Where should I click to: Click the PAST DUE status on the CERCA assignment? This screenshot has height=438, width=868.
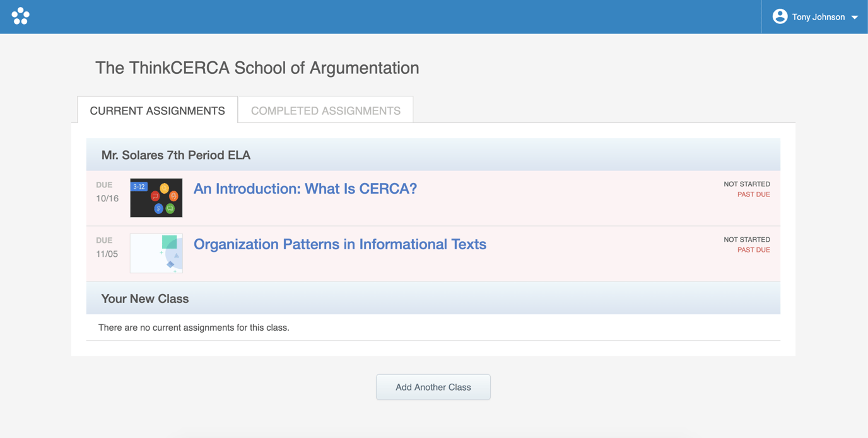point(753,194)
